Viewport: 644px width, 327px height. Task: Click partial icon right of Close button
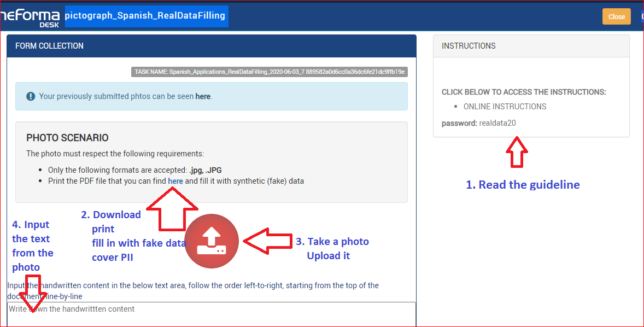pyautogui.click(x=642, y=16)
